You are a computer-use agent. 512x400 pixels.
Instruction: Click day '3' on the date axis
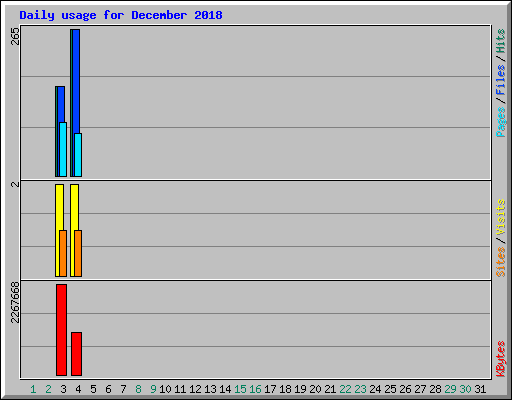[63, 389]
